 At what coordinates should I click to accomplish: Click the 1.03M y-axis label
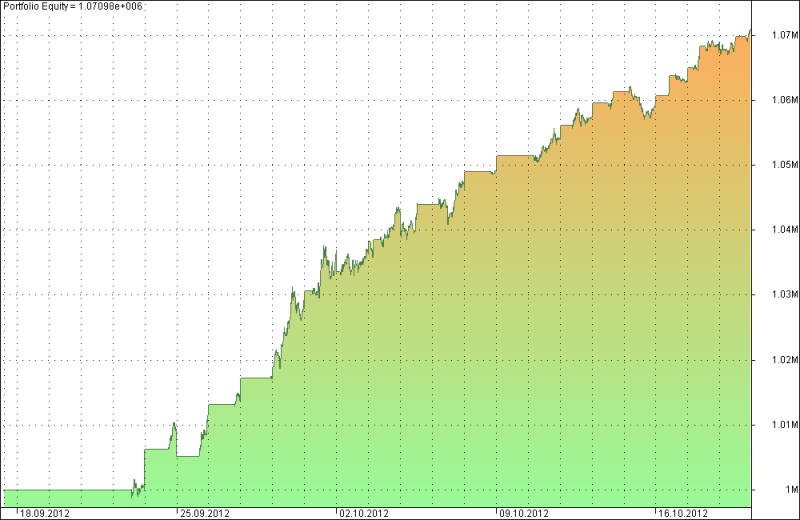tap(785, 294)
